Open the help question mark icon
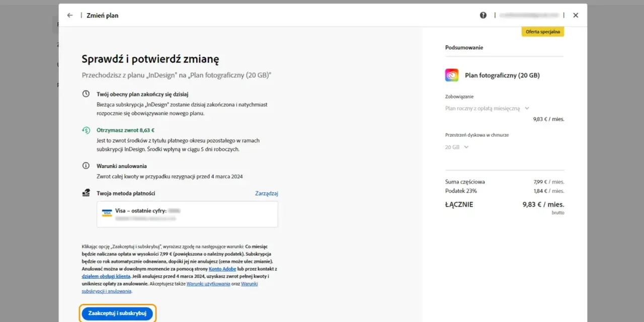Image resolution: width=644 pixels, height=322 pixels. pyautogui.click(x=483, y=15)
